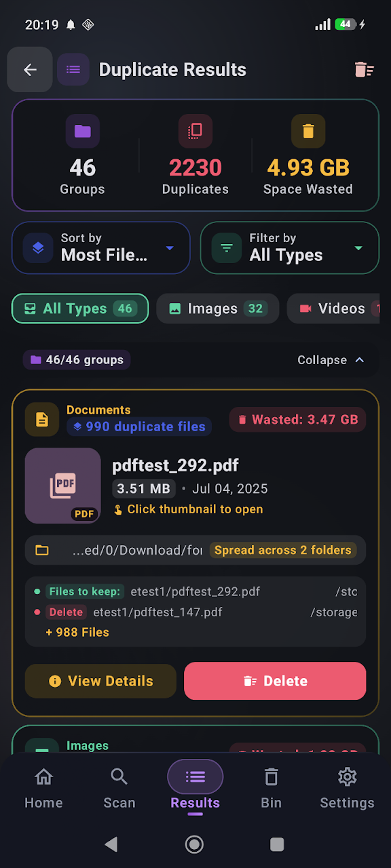391x868 pixels.
Task: Tap the 990 duplicate files badge
Action: tap(139, 427)
